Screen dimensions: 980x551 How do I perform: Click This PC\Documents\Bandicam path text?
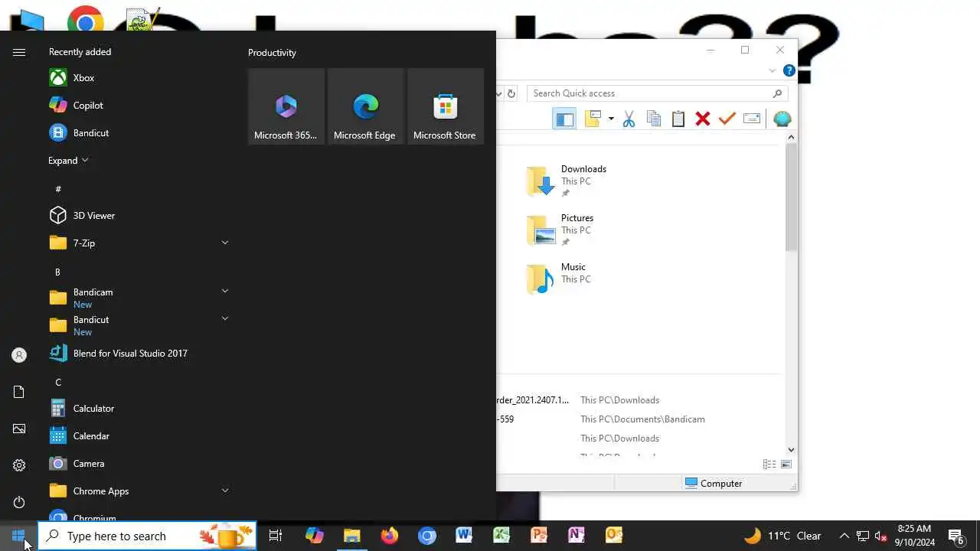coord(642,419)
